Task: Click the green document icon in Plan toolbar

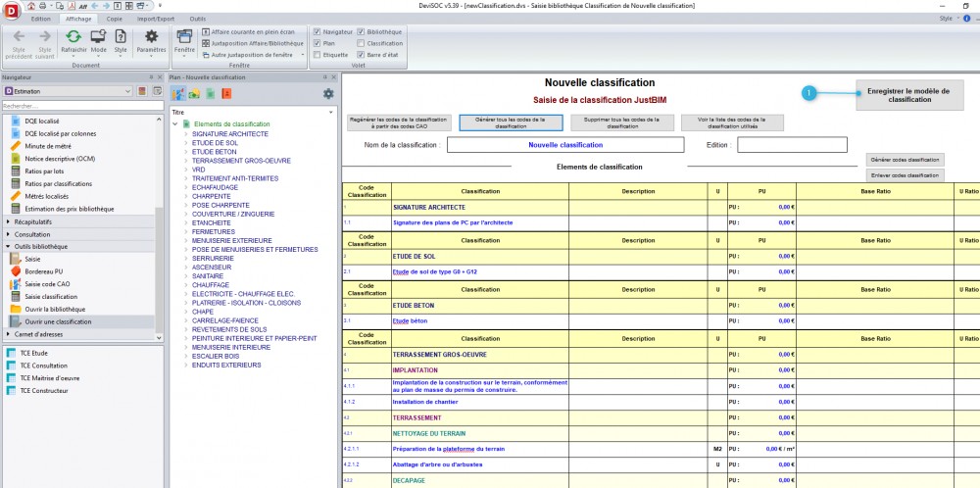Action: [x=211, y=94]
